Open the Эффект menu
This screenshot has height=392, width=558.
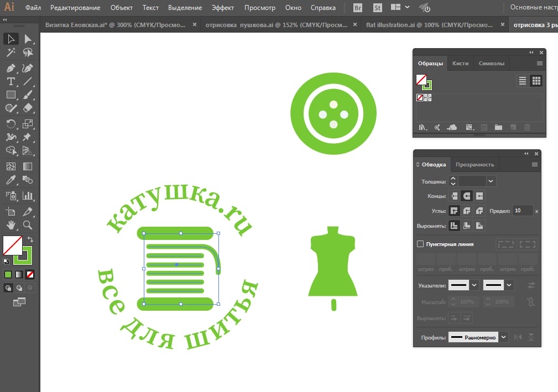(223, 8)
